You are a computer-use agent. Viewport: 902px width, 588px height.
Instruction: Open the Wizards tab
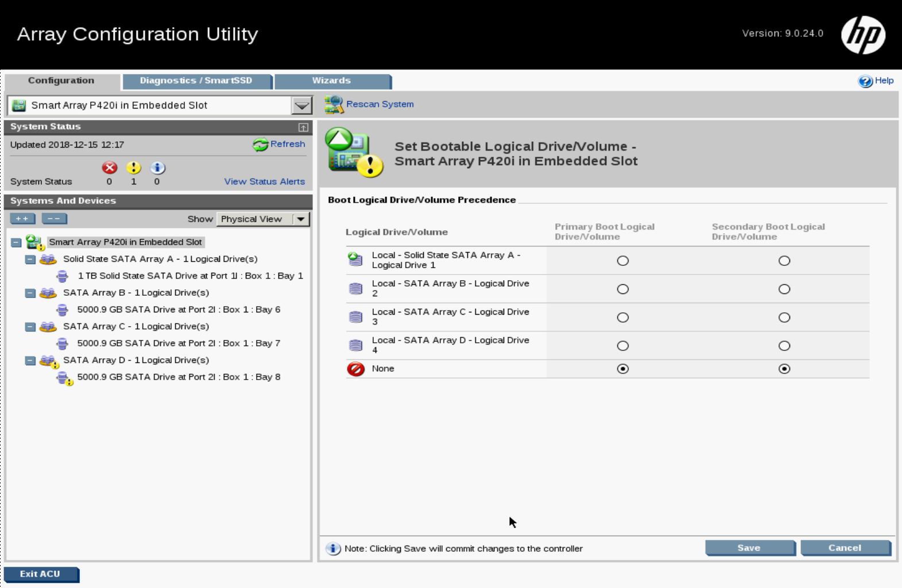pos(331,81)
